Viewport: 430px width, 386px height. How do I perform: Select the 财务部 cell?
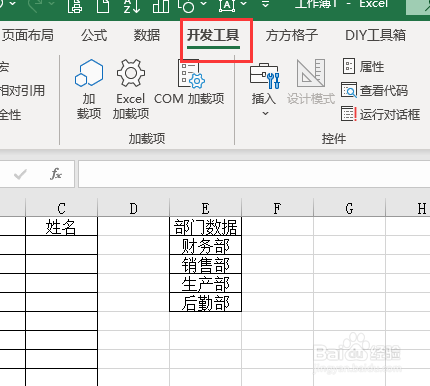pyautogui.click(x=205, y=246)
